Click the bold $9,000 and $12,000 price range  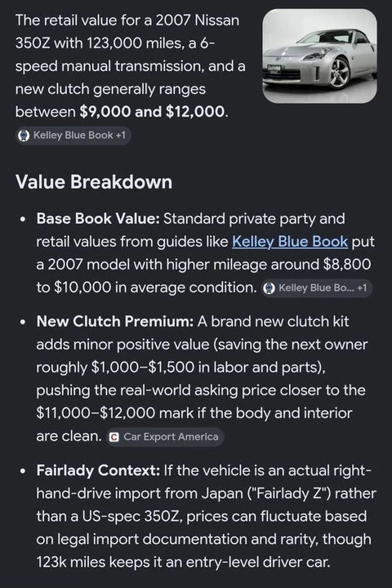152,112
